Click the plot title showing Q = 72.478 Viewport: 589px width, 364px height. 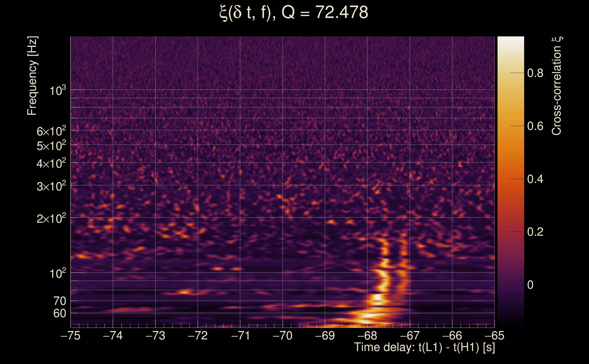[x=294, y=13]
